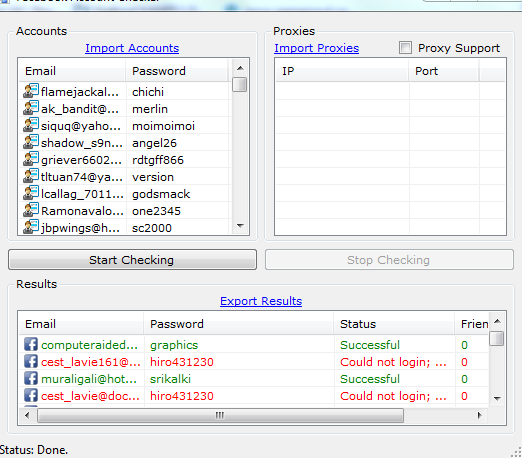Open the Import Proxies link
Screen dimensions: 522x458
click(x=316, y=48)
